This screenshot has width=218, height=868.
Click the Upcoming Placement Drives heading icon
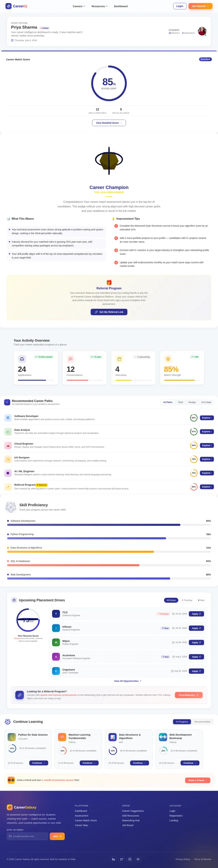point(14,600)
